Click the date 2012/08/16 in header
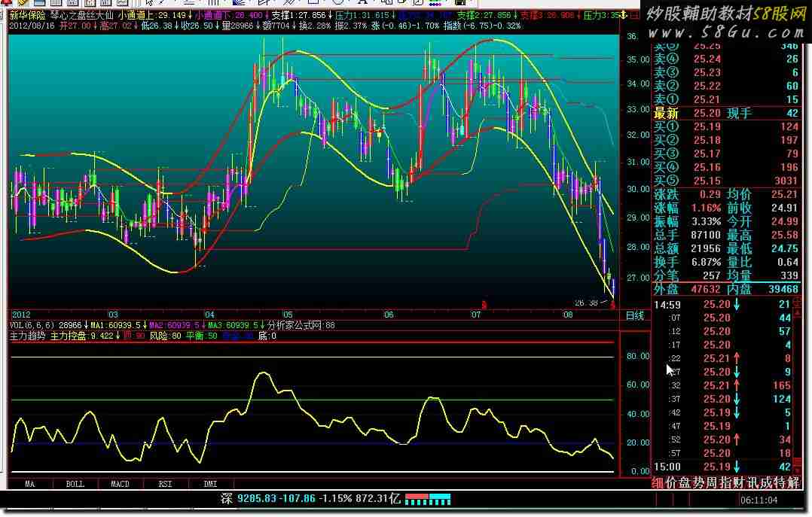812x517 pixels. [32, 26]
